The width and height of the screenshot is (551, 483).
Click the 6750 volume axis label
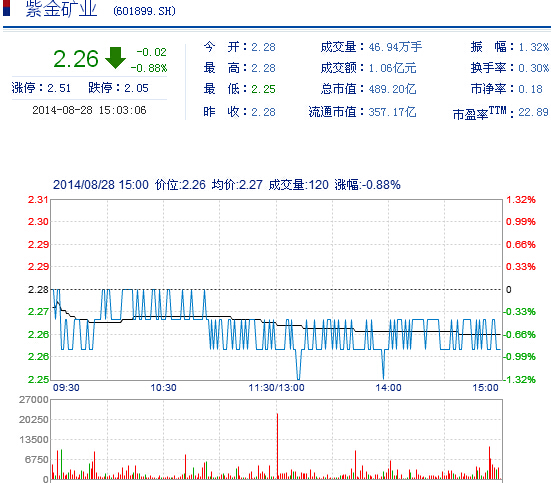click(x=37, y=460)
